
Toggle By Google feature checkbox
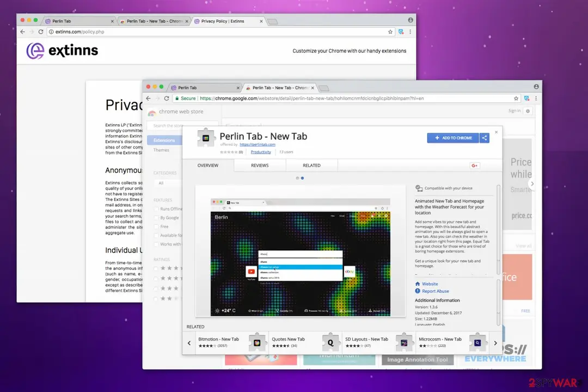pos(156,218)
